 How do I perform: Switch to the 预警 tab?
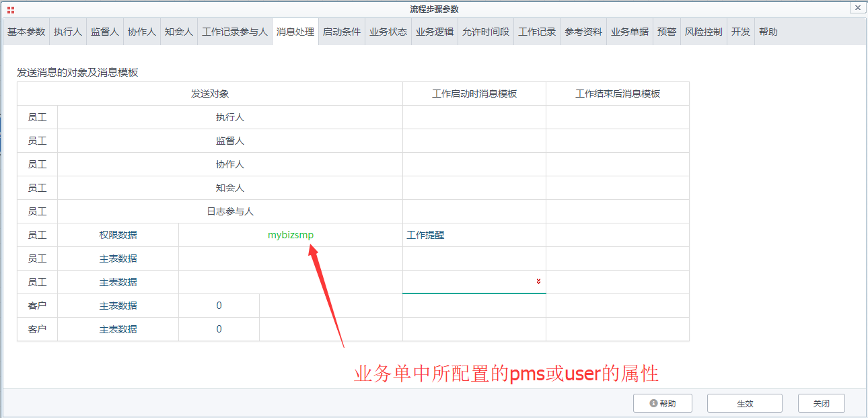pyautogui.click(x=666, y=32)
